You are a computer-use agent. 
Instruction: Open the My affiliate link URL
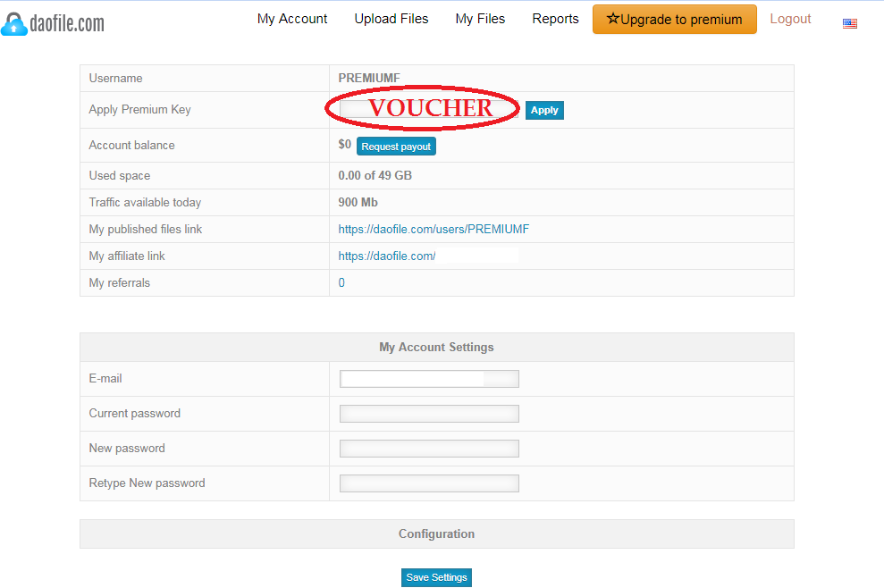(387, 256)
